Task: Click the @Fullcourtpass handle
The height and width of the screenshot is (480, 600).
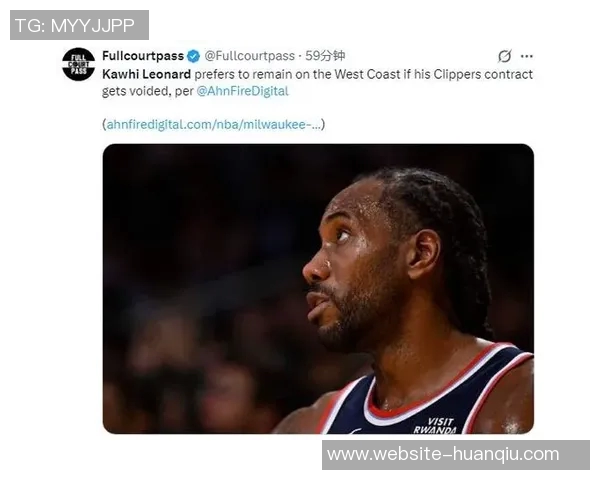Action: [249, 56]
